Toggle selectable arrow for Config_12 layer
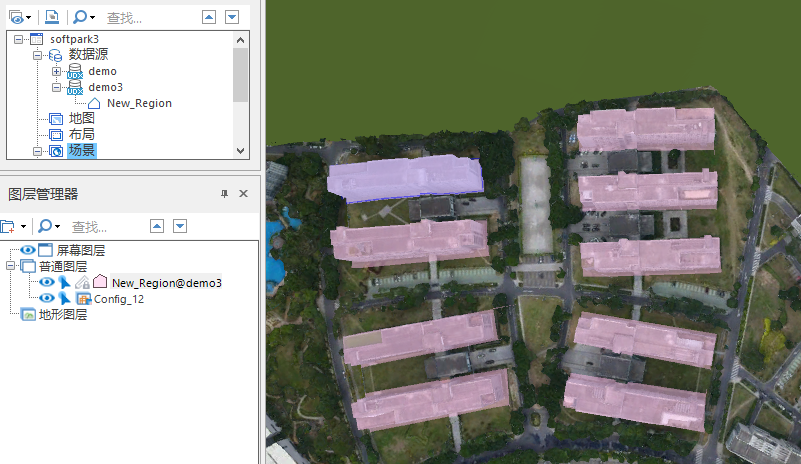The height and width of the screenshot is (464, 801). tap(64, 298)
